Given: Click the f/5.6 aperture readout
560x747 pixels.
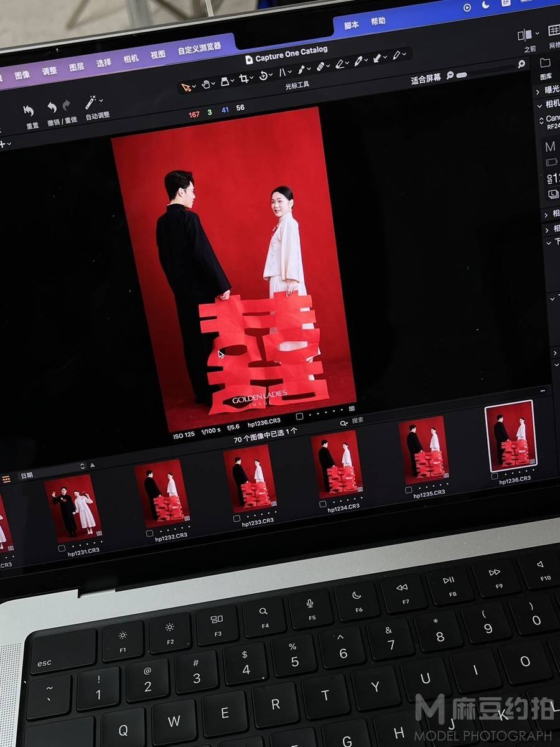Looking at the screenshot, I should (x=234, y=428).
